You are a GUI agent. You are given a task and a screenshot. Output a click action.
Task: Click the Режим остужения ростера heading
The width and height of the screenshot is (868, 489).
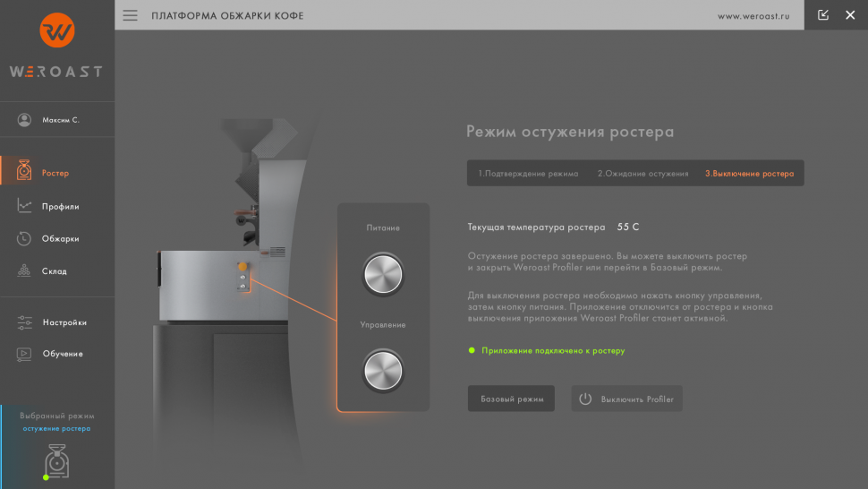[x=570, y=132]
